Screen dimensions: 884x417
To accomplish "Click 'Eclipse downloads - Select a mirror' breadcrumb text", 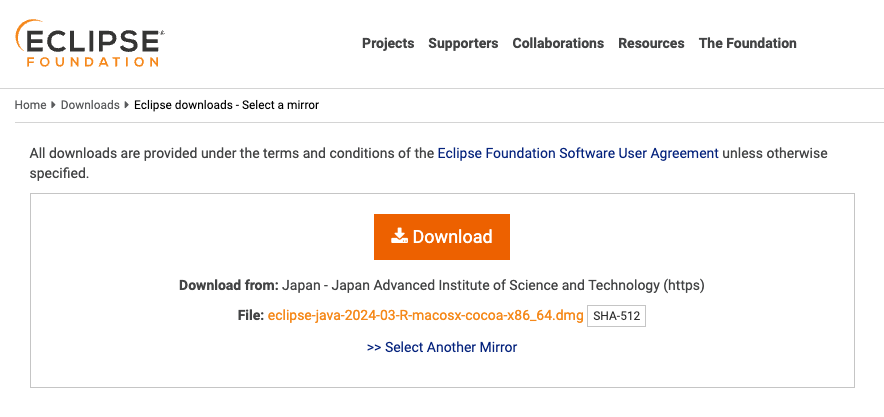I will 227,105.
